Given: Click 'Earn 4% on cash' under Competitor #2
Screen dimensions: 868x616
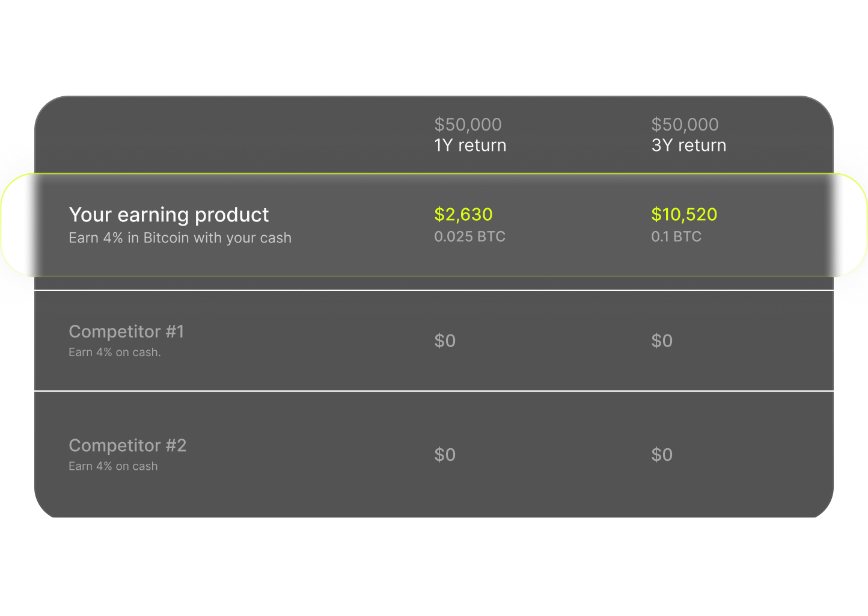Looking at the screenshot, I should coord(113,466).
